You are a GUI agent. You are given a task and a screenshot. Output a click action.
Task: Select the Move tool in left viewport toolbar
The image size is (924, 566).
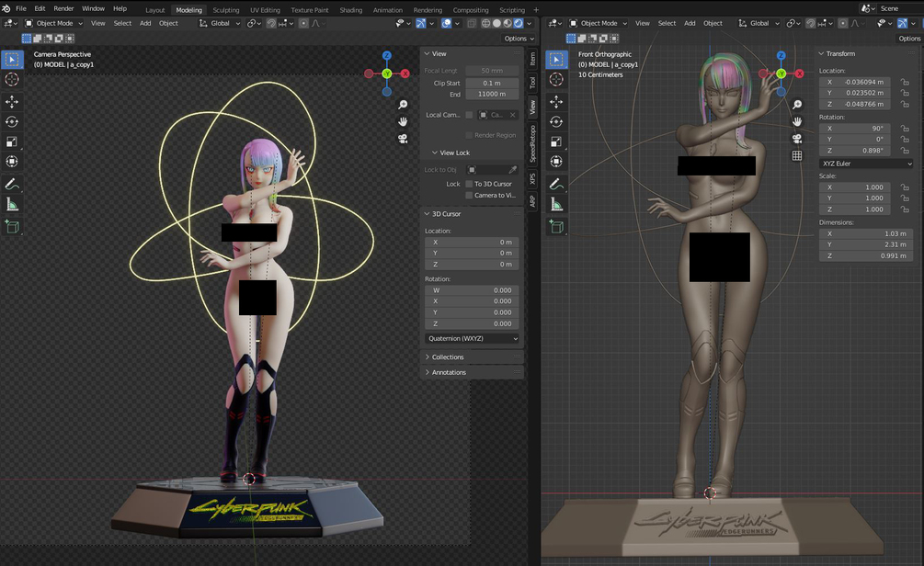[12, 102]
